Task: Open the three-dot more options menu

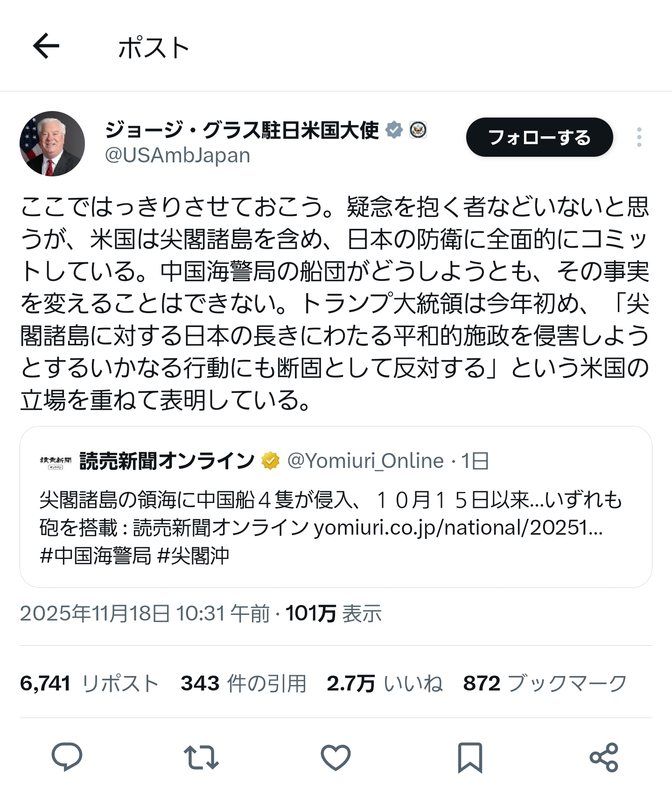Action: [639, 137]
